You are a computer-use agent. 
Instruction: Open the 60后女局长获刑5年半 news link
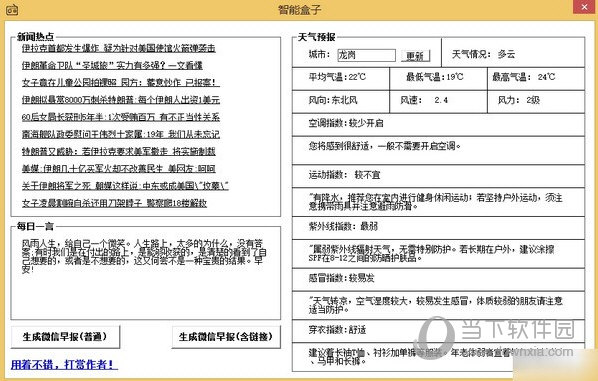[x=121, y=117]
